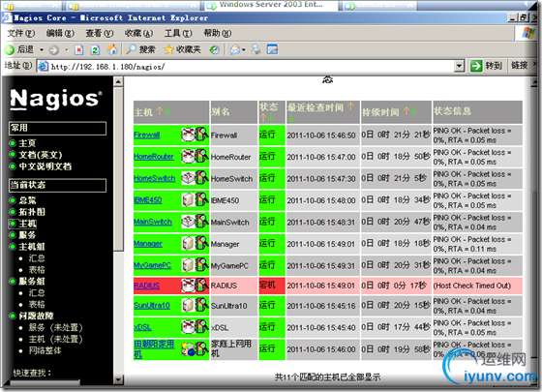542x392 pixels.
Task: Open the Mail button dropdown arrow
Action: [244, 50]
